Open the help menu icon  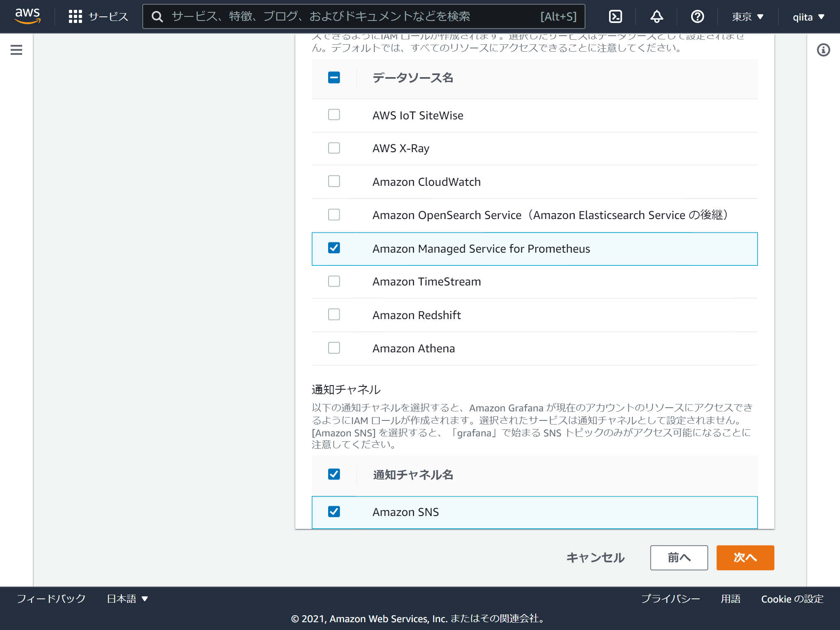[697, 16]
